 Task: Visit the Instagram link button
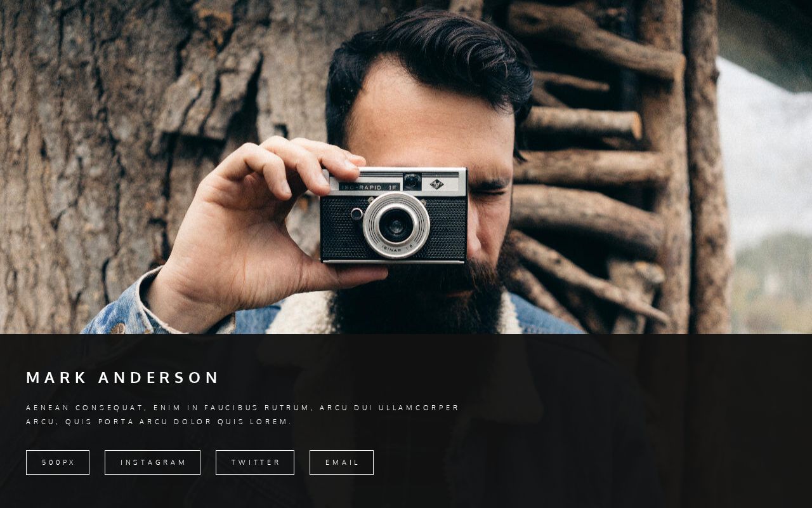(152, 462)
